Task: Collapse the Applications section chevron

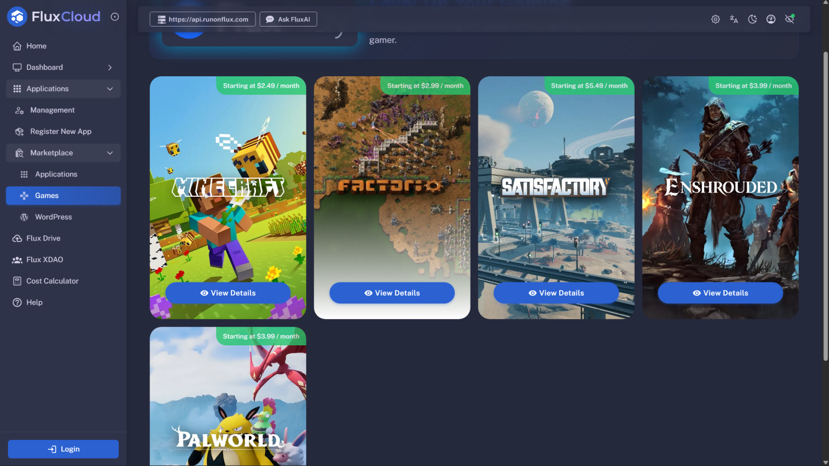Action: pyautogui.click(x=110, y=89)
